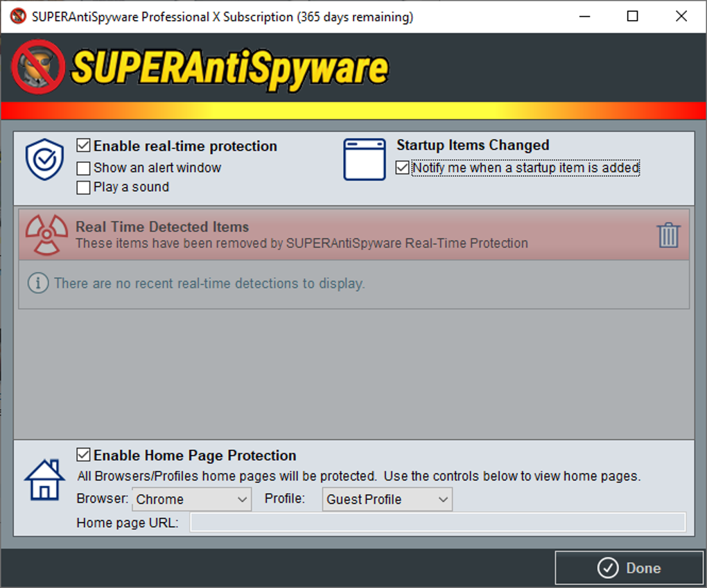
Task: Click the no recent real-time detections message
Action: (x=209, y=283)
